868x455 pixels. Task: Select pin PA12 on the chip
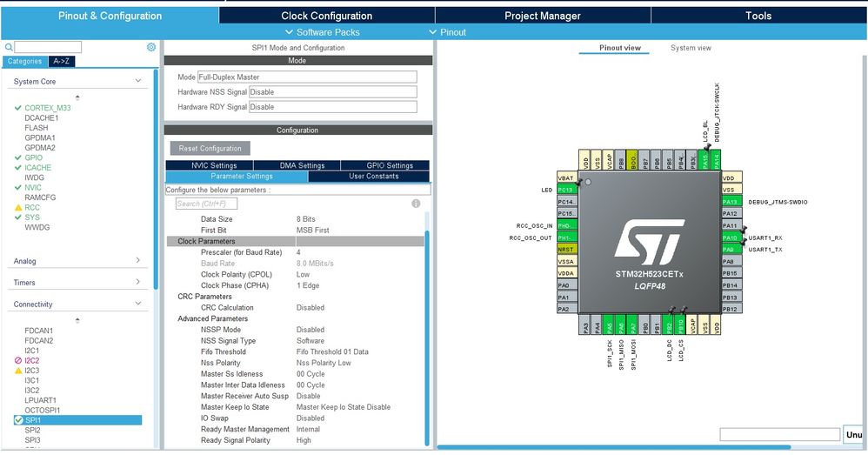click(731, 214)
